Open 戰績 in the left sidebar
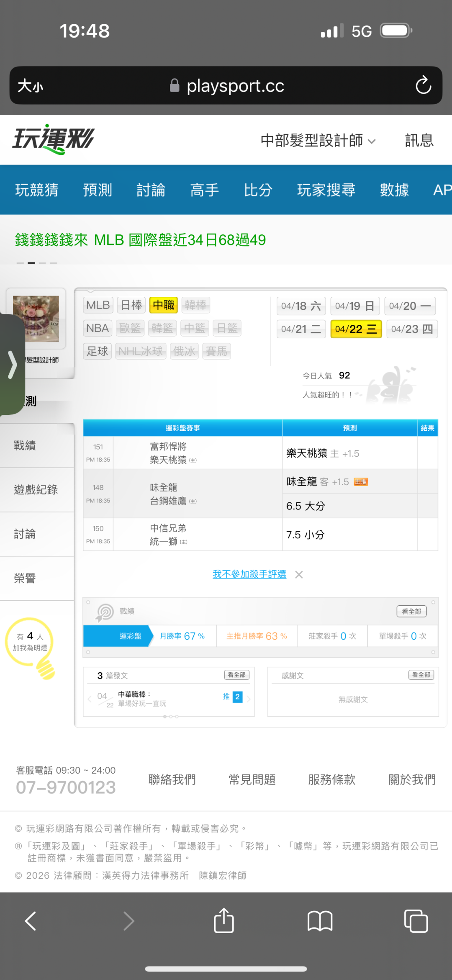452x980 pixels. [x=25, y=445]
